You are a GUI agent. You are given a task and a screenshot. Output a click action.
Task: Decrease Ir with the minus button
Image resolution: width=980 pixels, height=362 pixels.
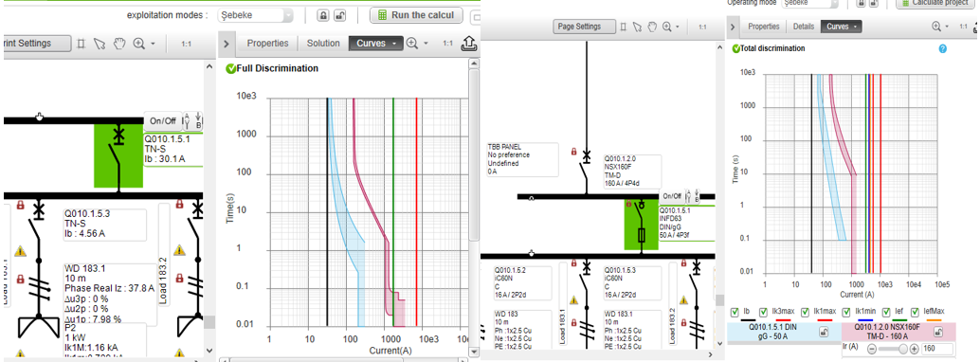pyautogui.click(x=872, y=349)
